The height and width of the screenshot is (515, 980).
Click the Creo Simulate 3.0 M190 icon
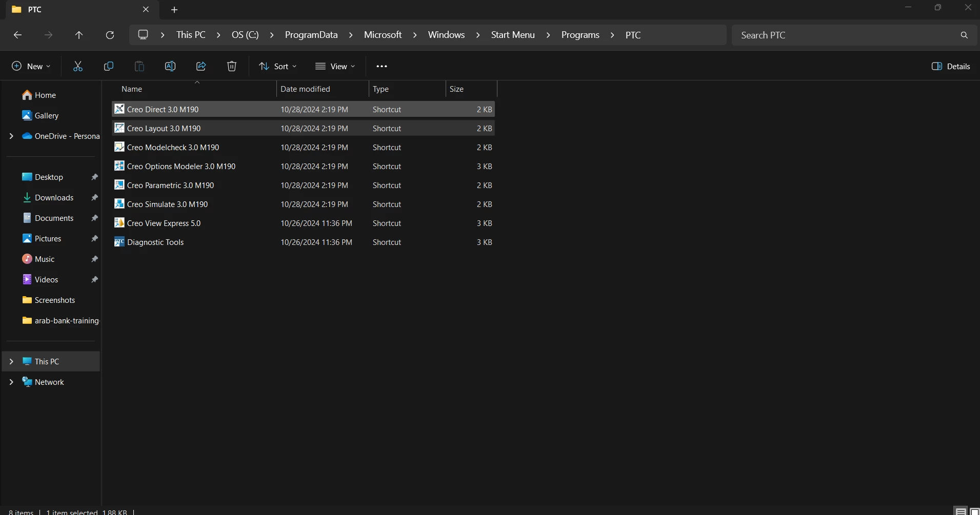coord(119,203)
